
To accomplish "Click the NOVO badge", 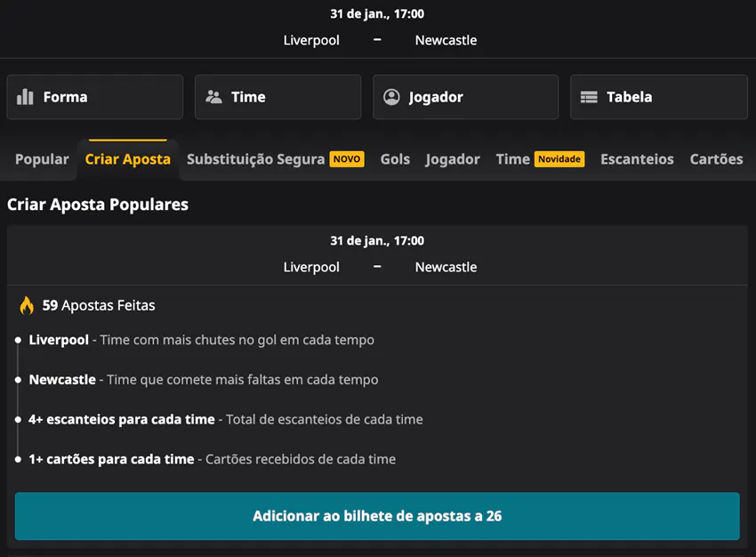I will pos(347,159).
